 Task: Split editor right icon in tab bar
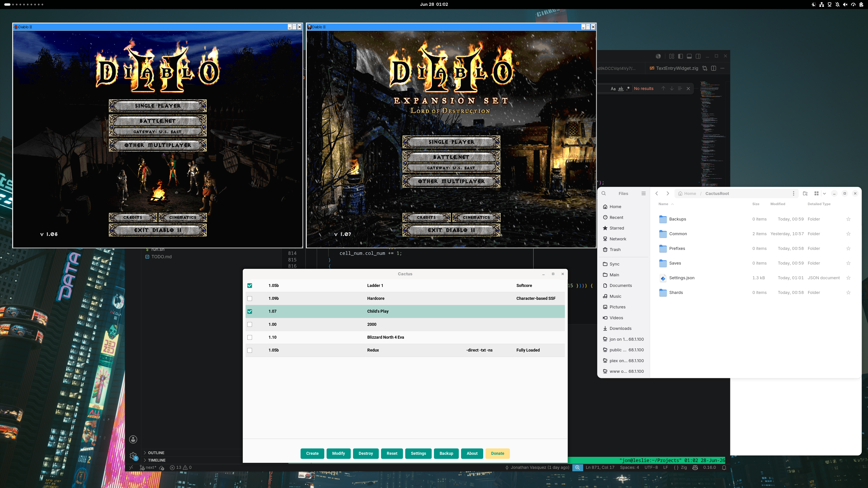(x=713, y=68)
